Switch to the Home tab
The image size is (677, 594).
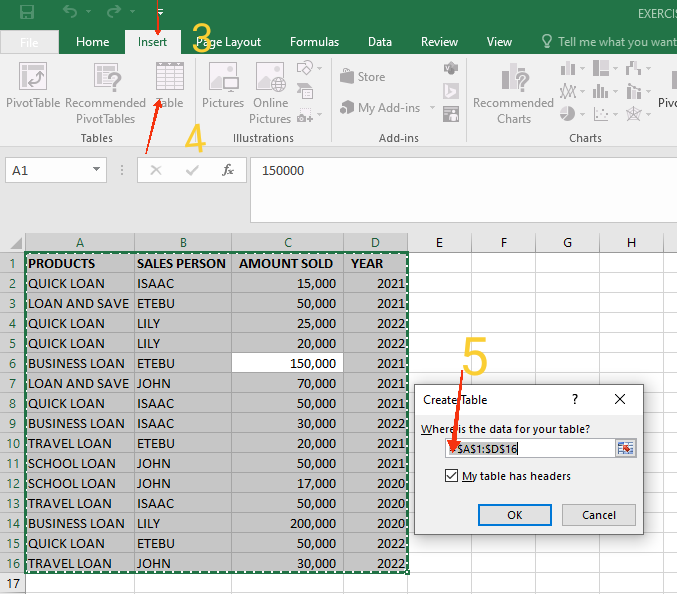[x=92, y=42]
